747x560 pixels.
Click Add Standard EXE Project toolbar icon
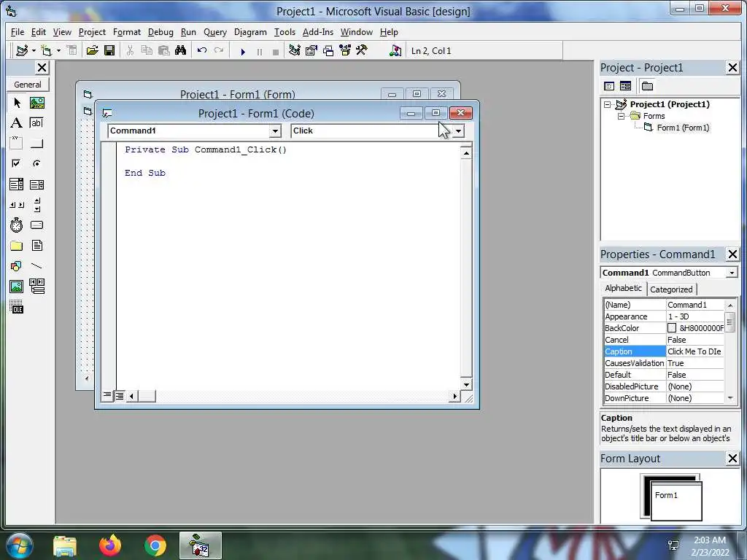21,50
